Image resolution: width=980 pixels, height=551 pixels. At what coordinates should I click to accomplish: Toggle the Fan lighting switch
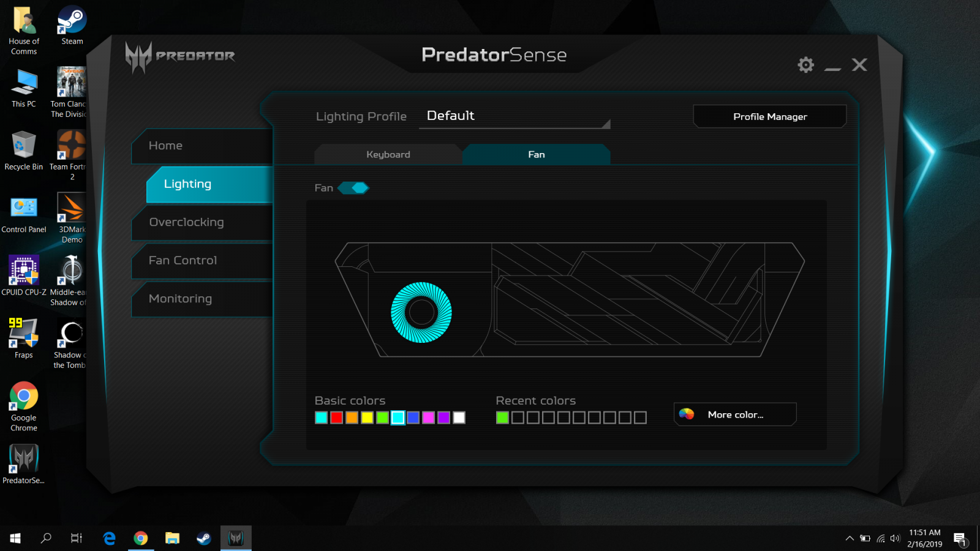[x=353, y=188]
